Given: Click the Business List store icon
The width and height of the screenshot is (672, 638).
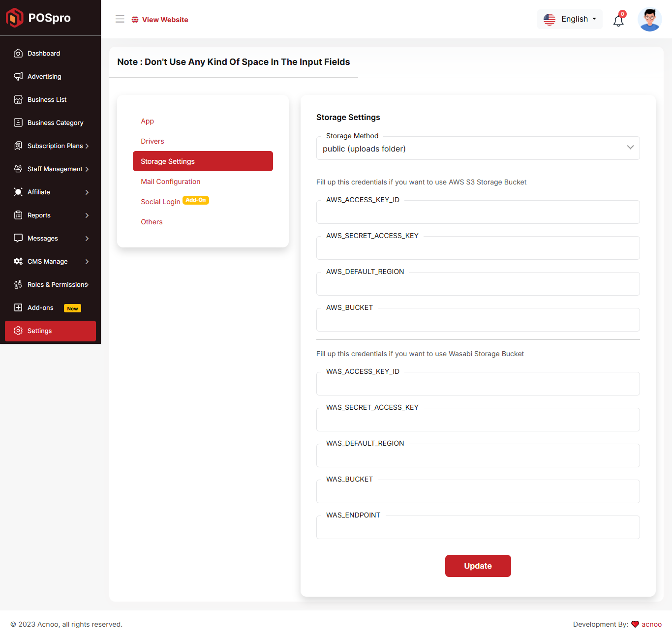Looking at the screenshot, I should click(x=18, y=99).
